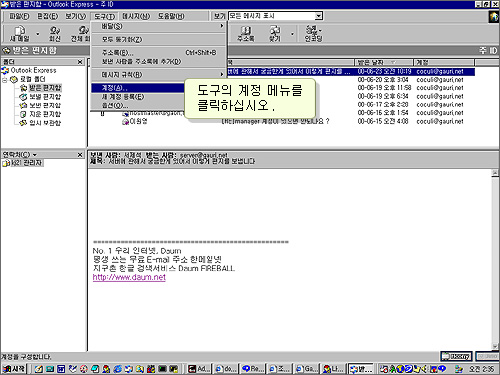The image size is (500, 375).
Task: Click the preview pane scrollbar up arrow
Action: (495, 173)
